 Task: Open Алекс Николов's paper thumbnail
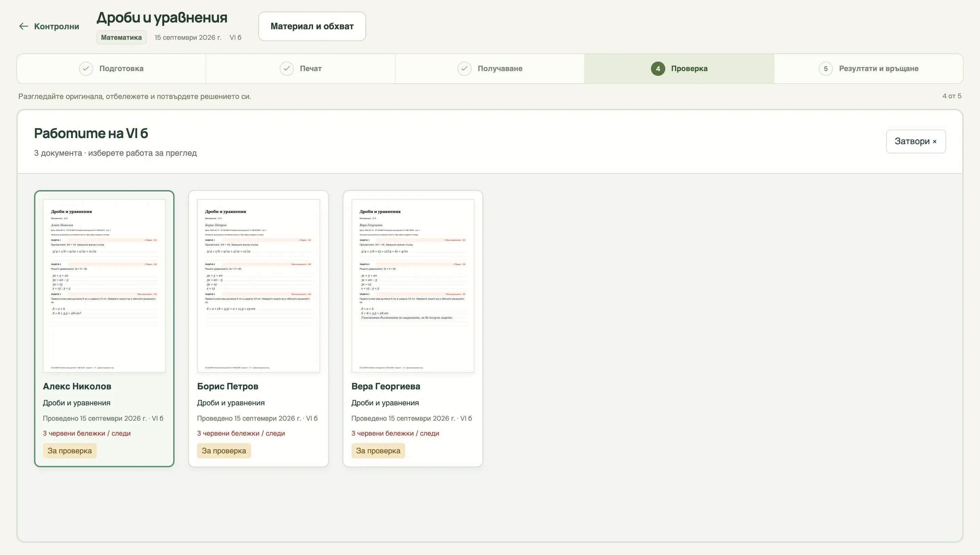click(104, 286)
